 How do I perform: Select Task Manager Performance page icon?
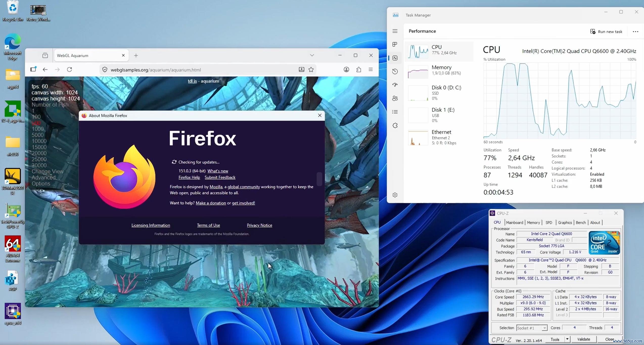[x=395, y=58]
